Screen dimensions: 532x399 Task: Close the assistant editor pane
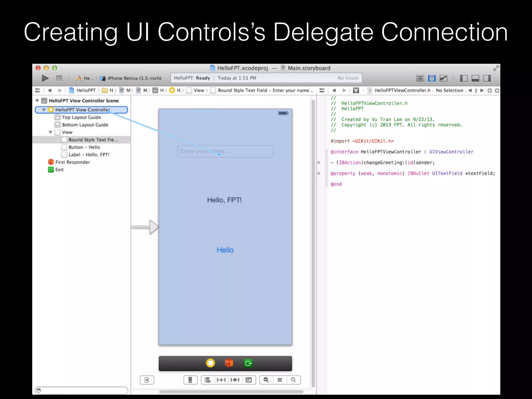coord(497,90)
